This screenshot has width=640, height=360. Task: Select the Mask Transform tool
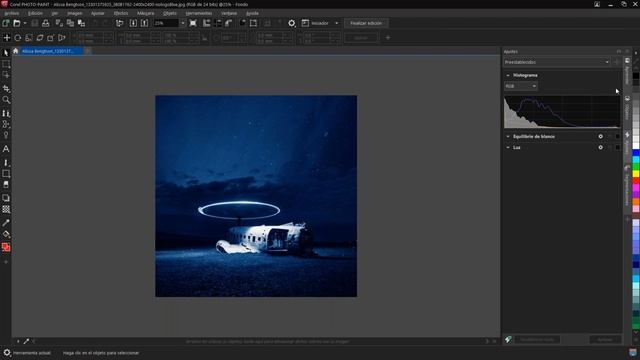point(6,75)
